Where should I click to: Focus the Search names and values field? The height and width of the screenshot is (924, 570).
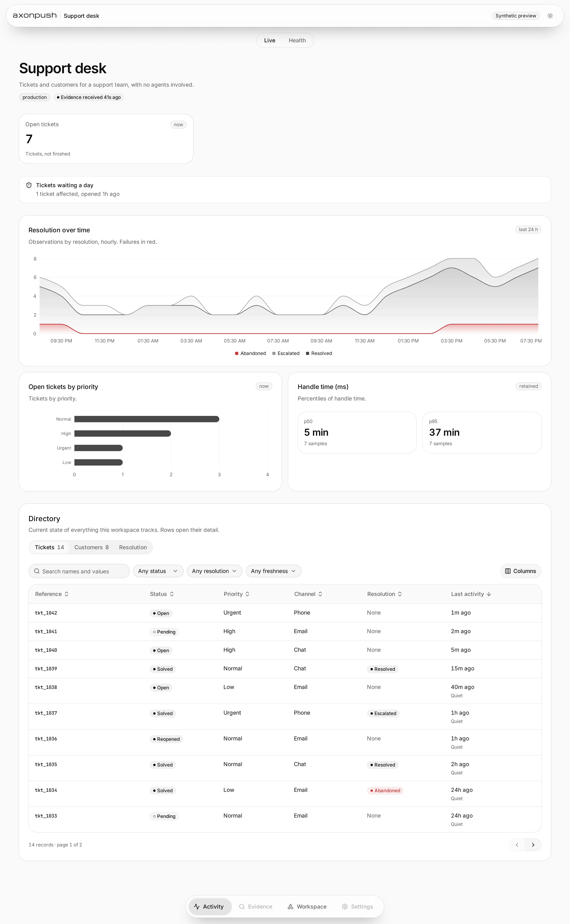(79, 571)
